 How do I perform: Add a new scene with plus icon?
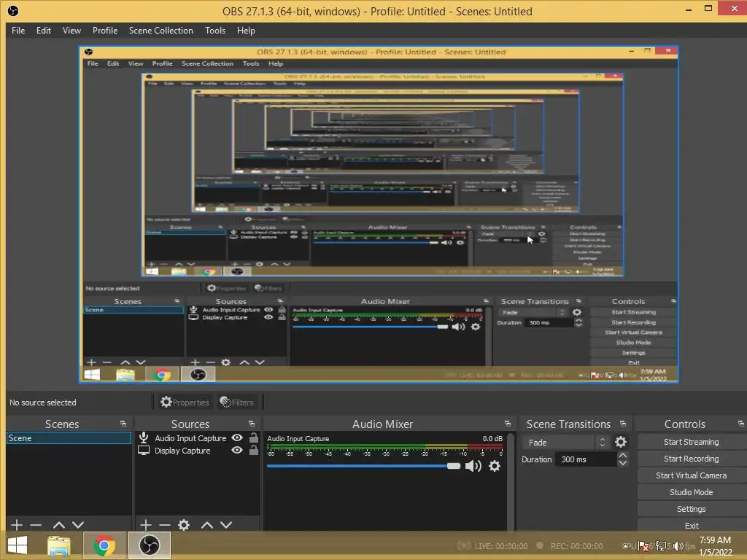(17, 525)
